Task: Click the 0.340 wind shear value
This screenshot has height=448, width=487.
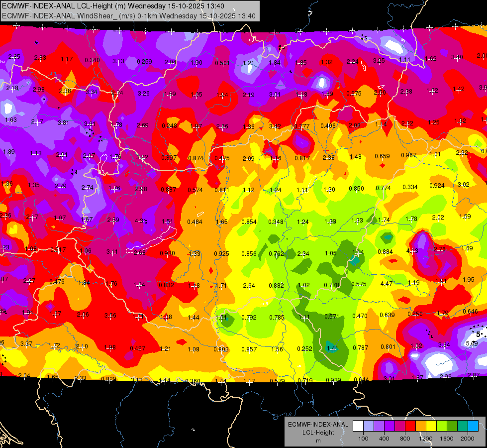Action: pos(92,60)
